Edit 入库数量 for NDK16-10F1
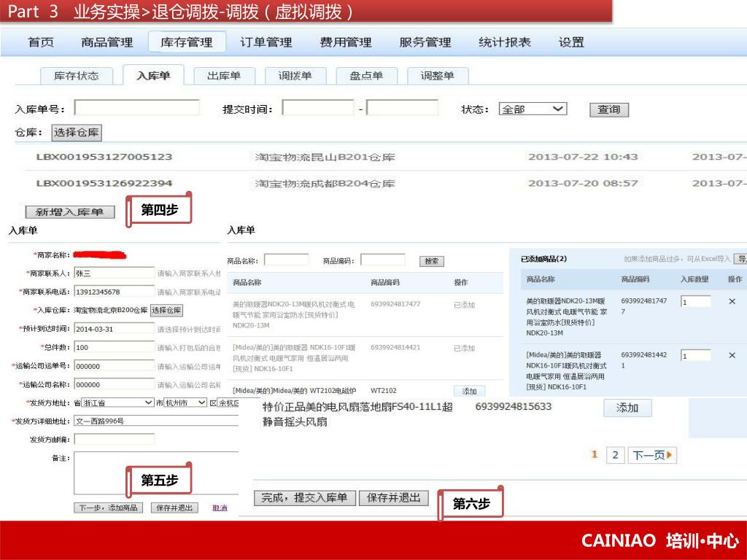 tap(695, 356)
